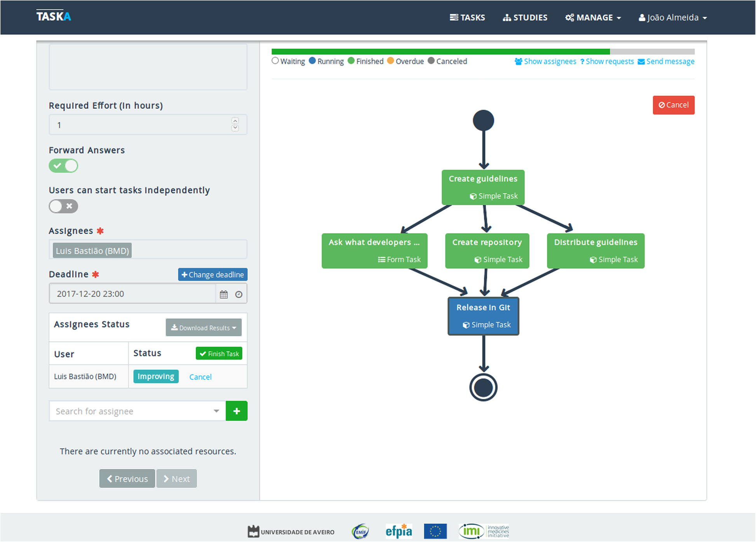The height and width of the screenshot is (542, 756).
Task: Open the TASKA logo home link
Action: 54,16
